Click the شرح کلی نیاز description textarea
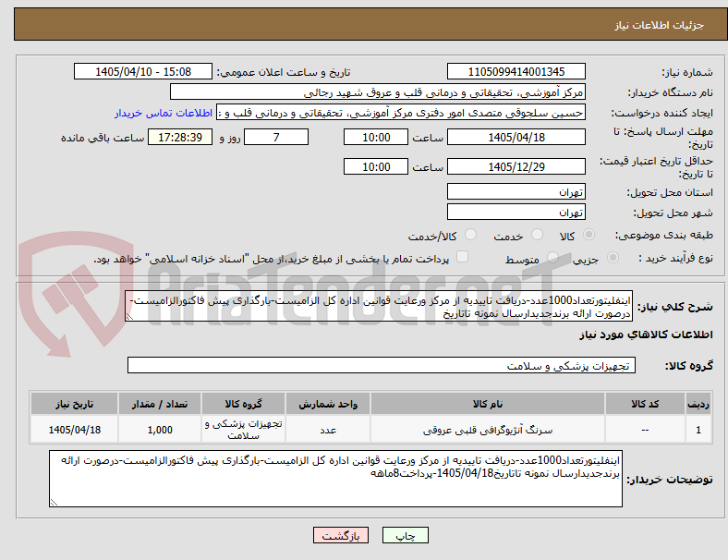Image resolution: width=728 pixels, height=560 pixels. 379,306
